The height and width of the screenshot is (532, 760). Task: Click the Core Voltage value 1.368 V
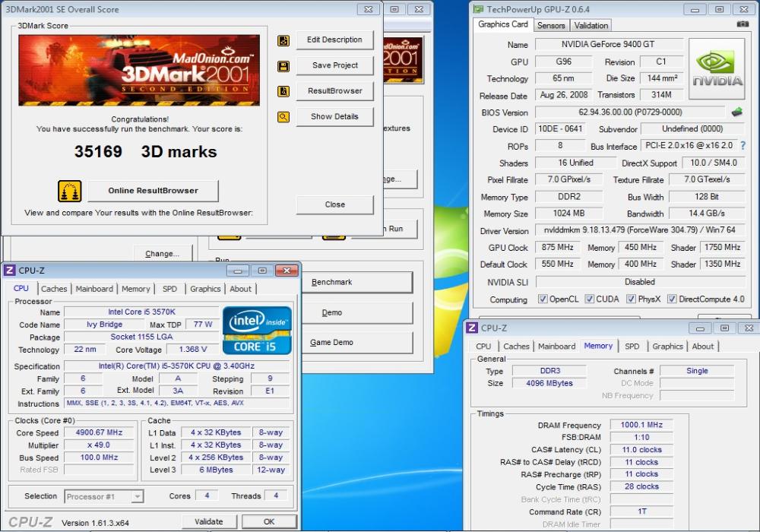(192, 350)
